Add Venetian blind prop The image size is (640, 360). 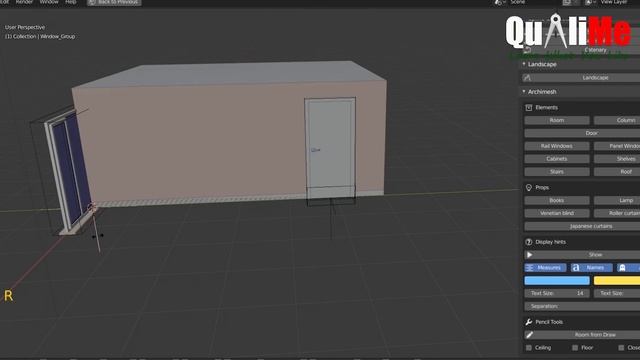[557, 213]
